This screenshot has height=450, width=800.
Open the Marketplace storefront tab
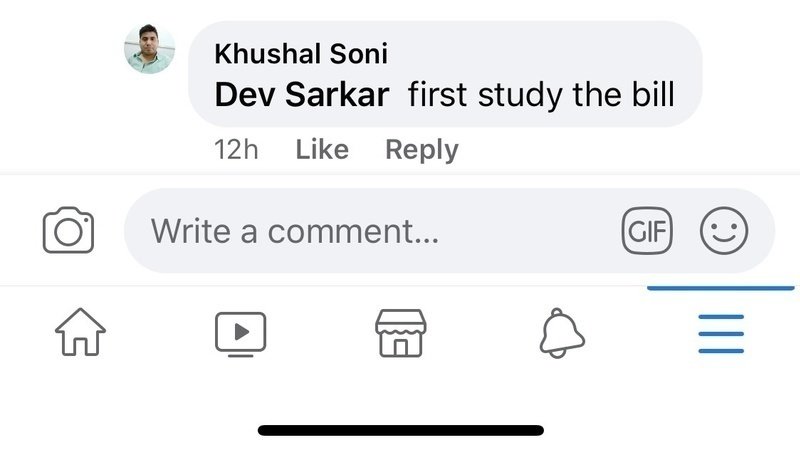click(x=400, y=332)
